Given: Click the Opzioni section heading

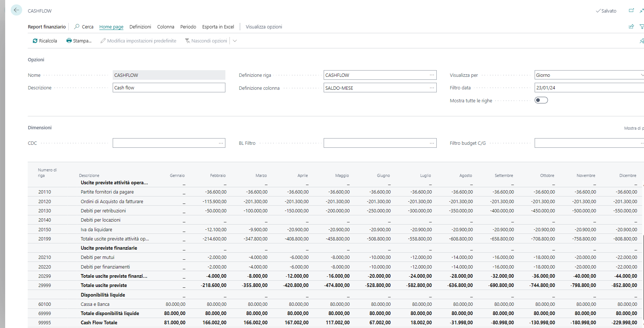Looking at the screenshot, I should (x=36, y=59).
